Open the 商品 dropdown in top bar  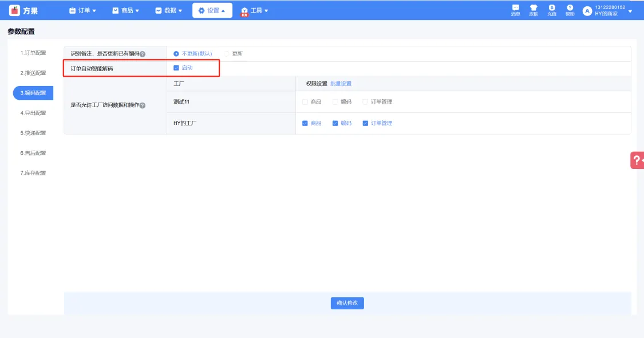(125, 10)
